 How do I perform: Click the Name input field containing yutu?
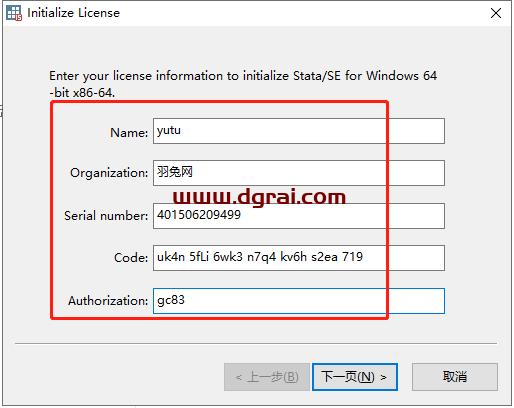click(299, 131)
